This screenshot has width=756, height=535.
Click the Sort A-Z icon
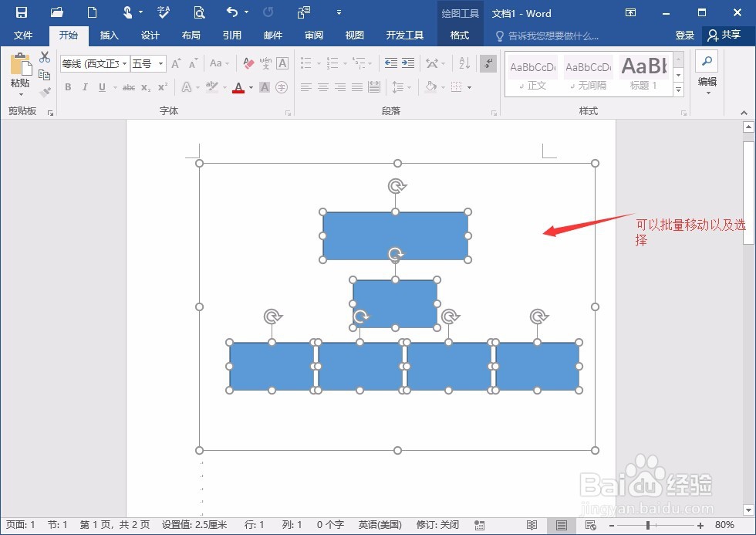(x=464, y=63)
